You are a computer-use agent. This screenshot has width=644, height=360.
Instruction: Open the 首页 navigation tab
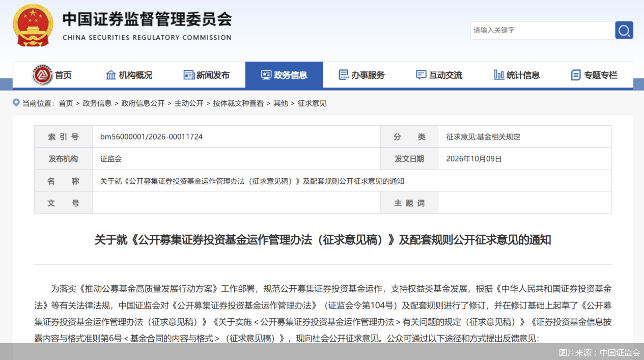pos(51,75)
